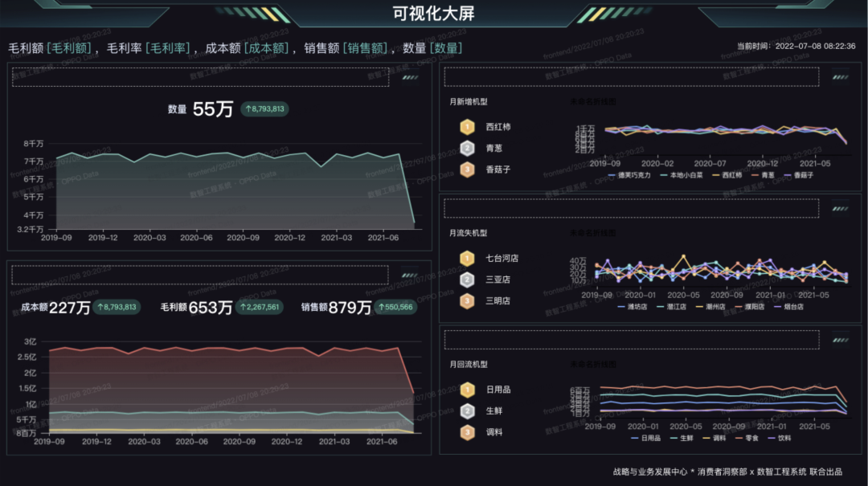Click the 战略与业务发展中心 footer credit
Screen dimensions: 868x486
click(650, 472)
